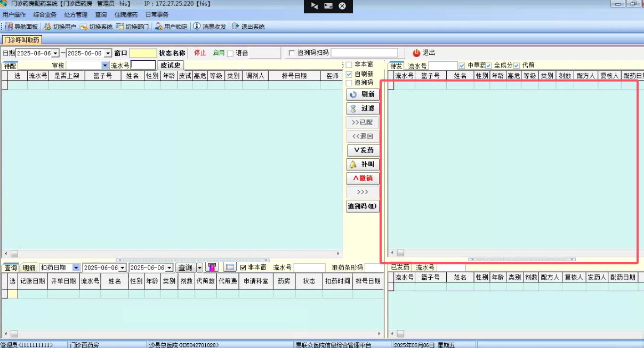The image size is (644, 348).
Task: Click the green 启用 label
Action: (219, 53)
